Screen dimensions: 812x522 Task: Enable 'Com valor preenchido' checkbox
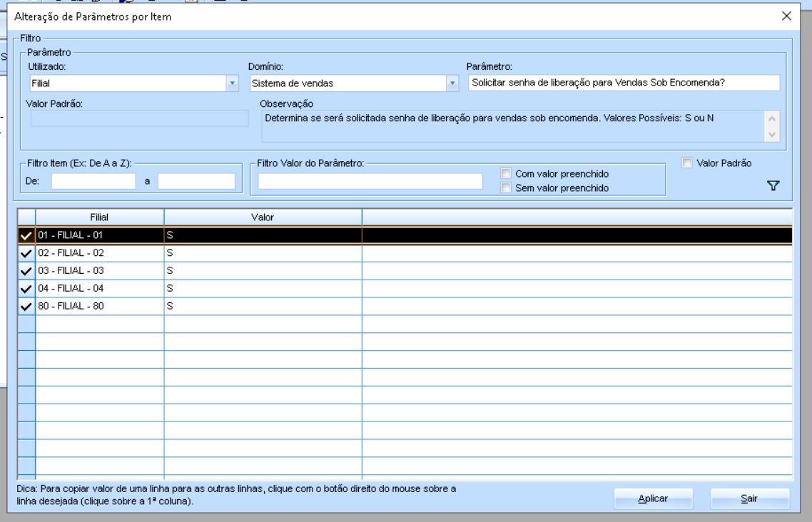[506, 173]
